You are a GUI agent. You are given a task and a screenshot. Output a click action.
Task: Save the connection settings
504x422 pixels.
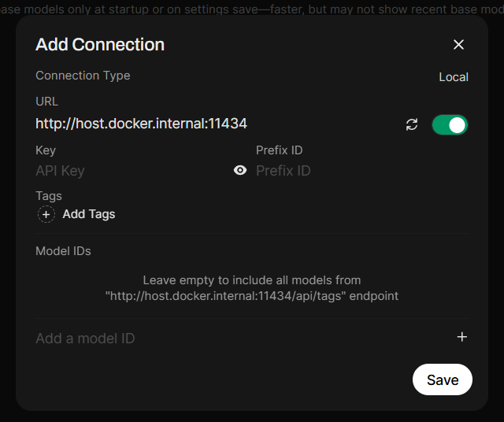click(x=442, y=379)
